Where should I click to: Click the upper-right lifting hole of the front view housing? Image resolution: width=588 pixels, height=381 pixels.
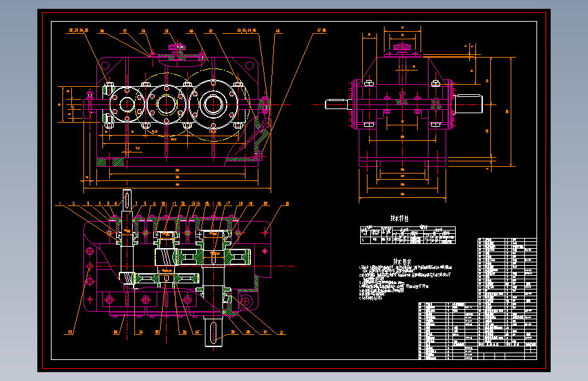[250, 66]
